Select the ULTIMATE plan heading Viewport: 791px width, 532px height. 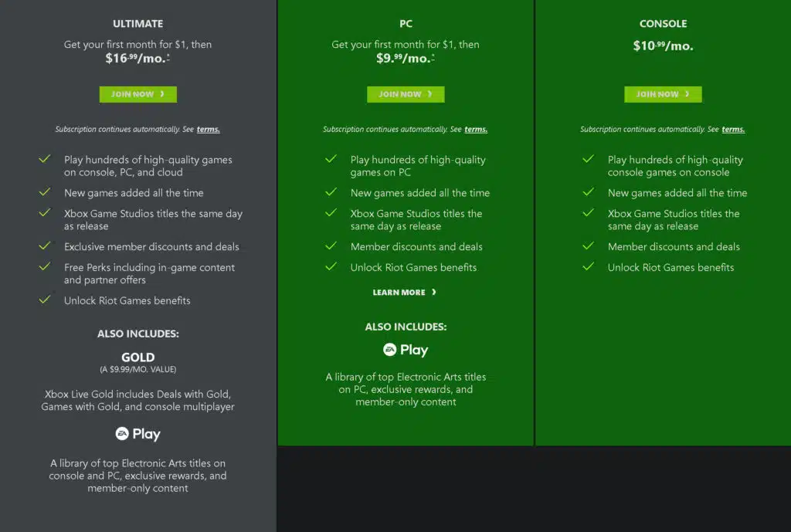[137, 24]
